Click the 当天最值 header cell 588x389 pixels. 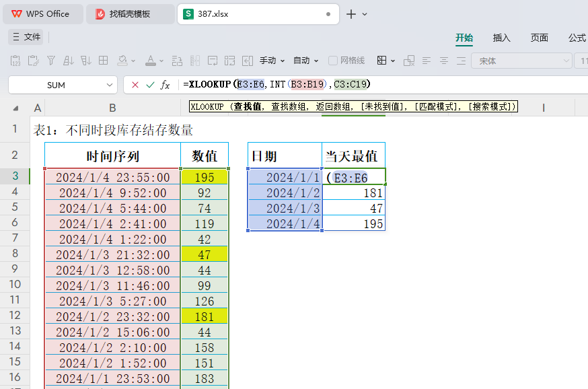353,155
